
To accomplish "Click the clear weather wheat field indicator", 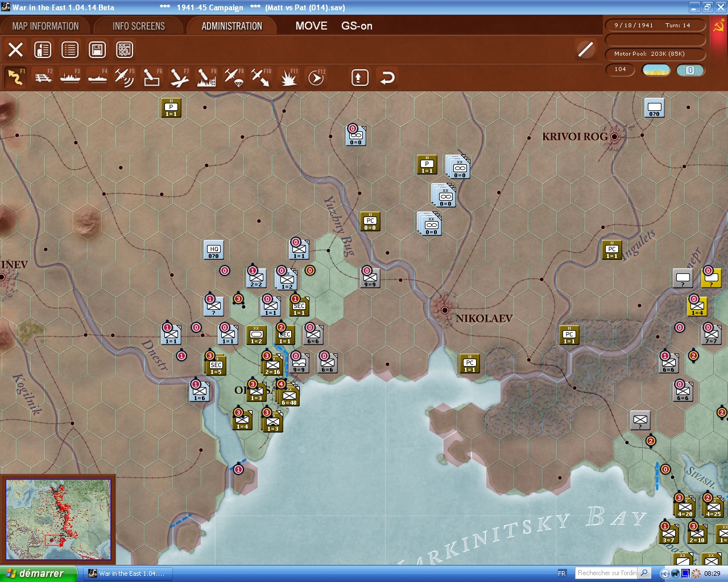I will (656, 70).
